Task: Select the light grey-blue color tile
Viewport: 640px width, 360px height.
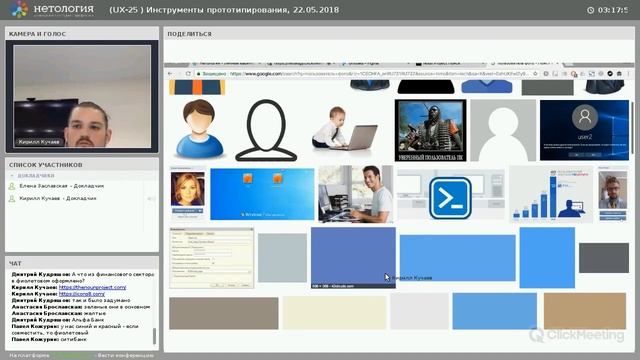Action: pyautogui.click(x=282, y=258)
